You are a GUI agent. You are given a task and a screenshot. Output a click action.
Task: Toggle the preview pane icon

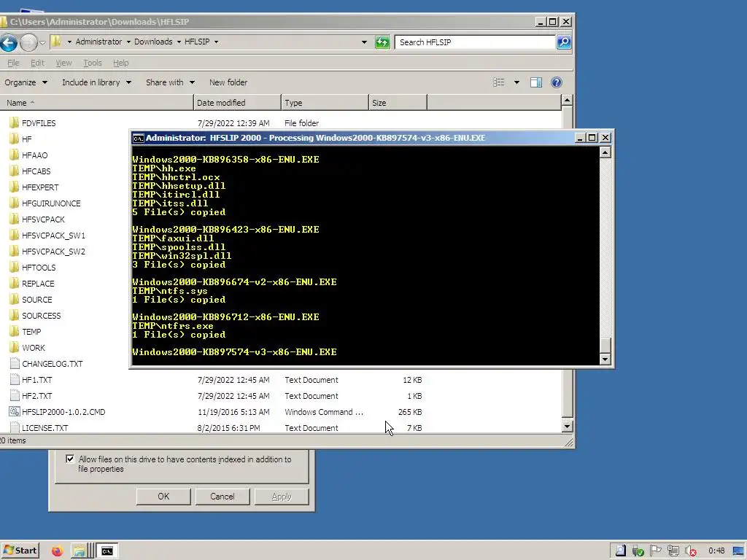(536, 82)
